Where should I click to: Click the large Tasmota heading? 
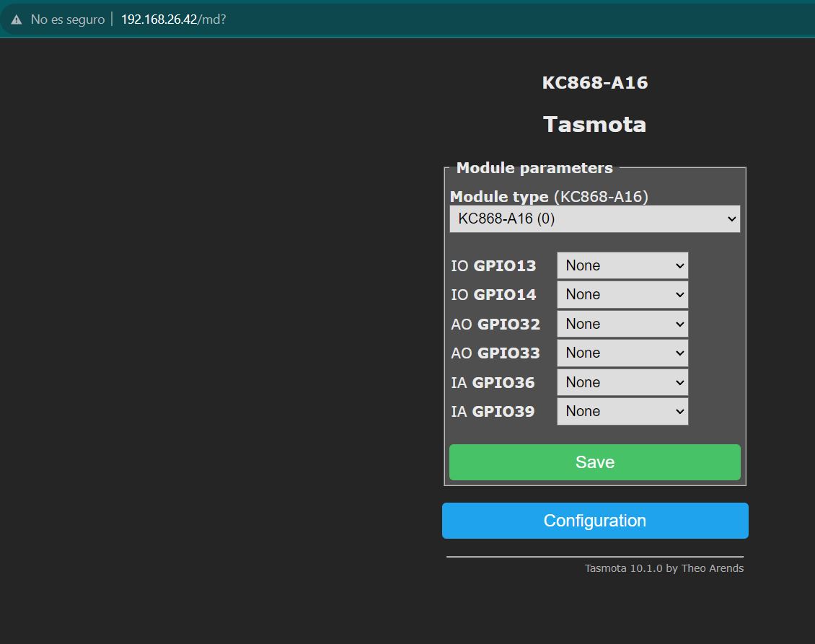click(x=595, y=125)
